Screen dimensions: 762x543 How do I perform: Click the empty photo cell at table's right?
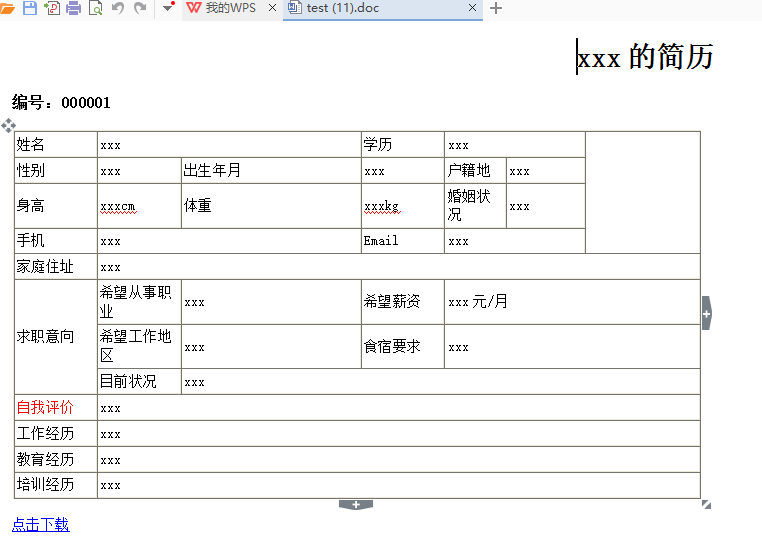(642, 193)
